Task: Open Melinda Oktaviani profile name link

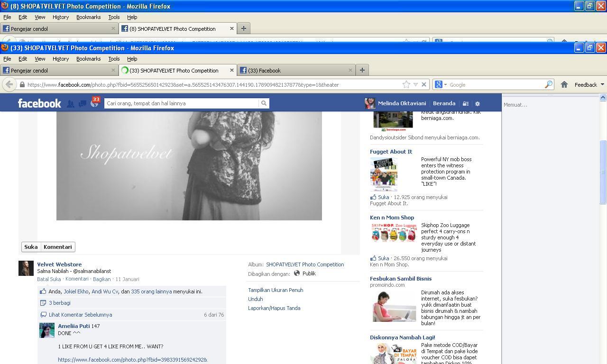Action: tap(402, 103)
